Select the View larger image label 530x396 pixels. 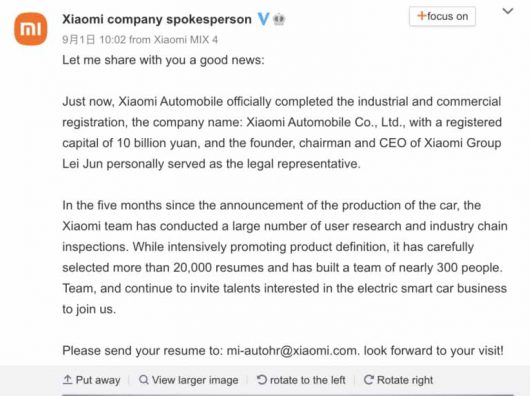195,380
